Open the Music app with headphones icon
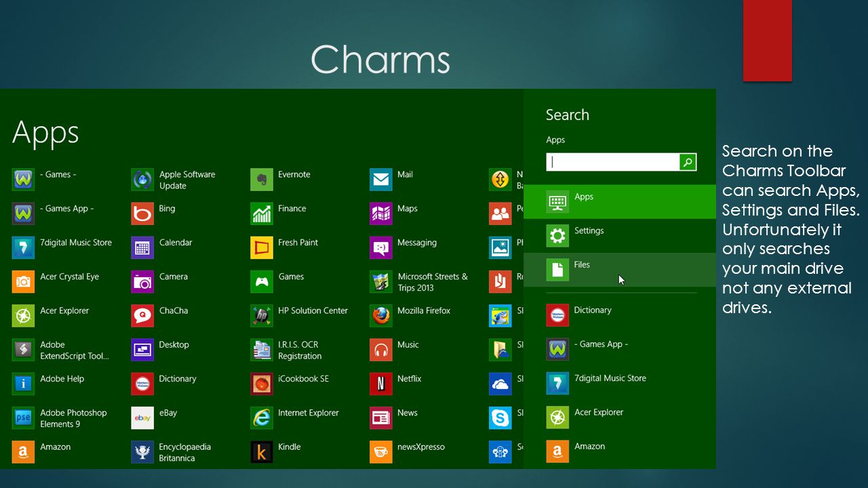 (x=395, y=350)
